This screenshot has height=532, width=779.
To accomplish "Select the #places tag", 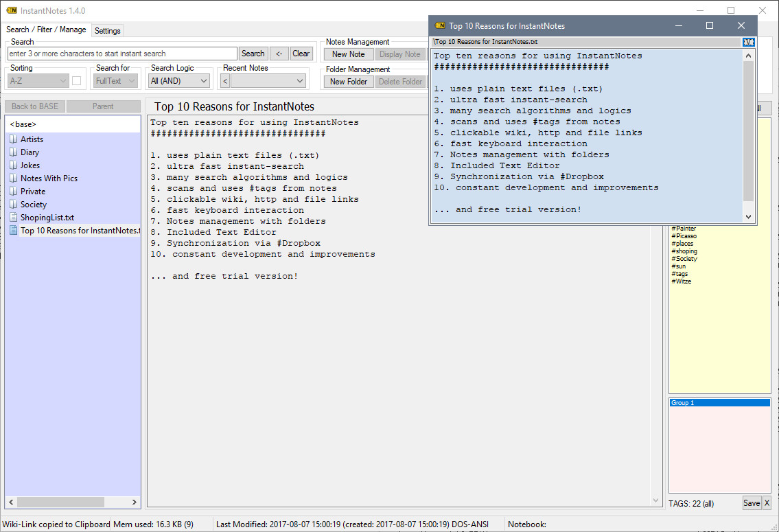I will click(682, 244).
